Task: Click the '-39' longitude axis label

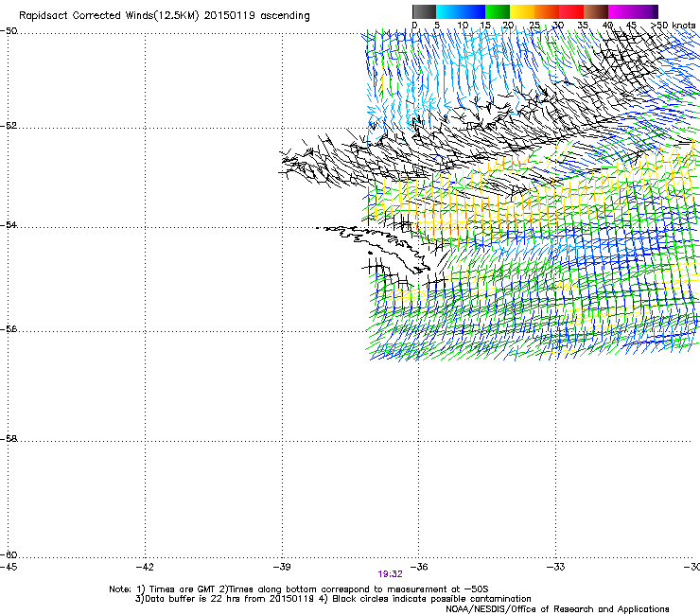Action: coord(282,567)
